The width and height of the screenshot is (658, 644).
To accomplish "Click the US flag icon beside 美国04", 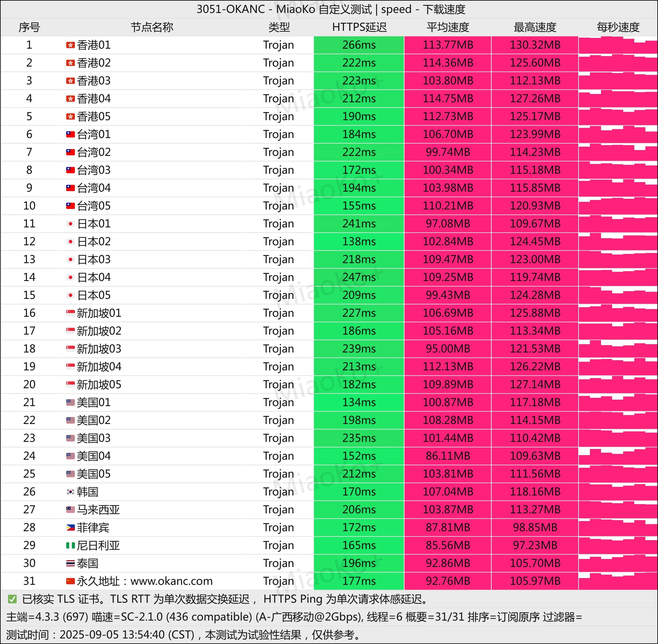I will 70,456.
